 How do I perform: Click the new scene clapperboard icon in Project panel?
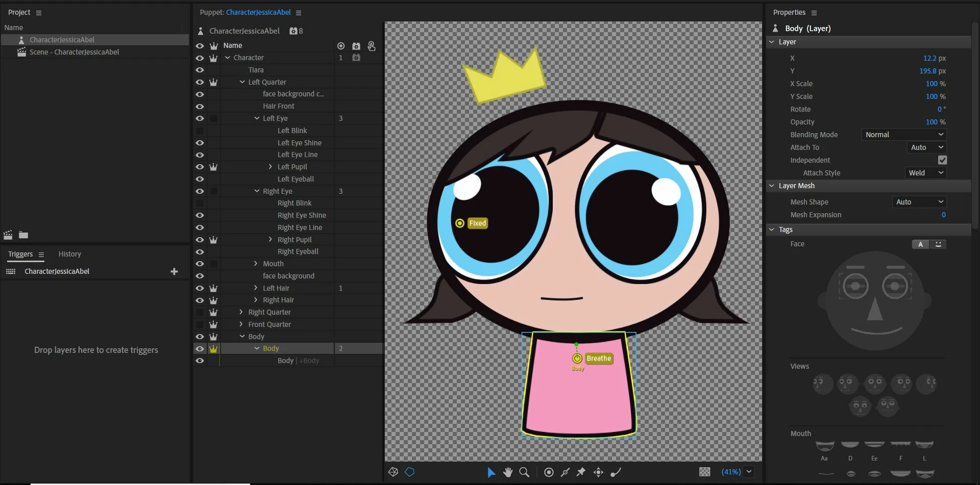click(x=8, y=235)
